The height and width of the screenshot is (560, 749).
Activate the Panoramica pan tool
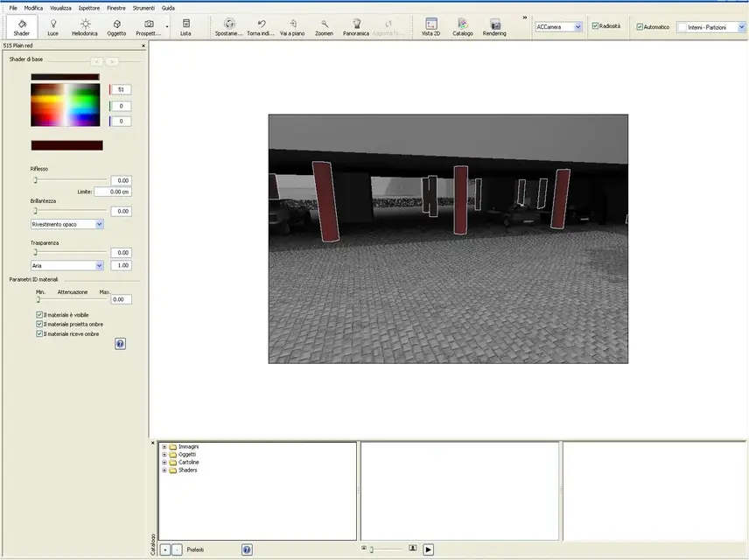[x=356, y=27]
